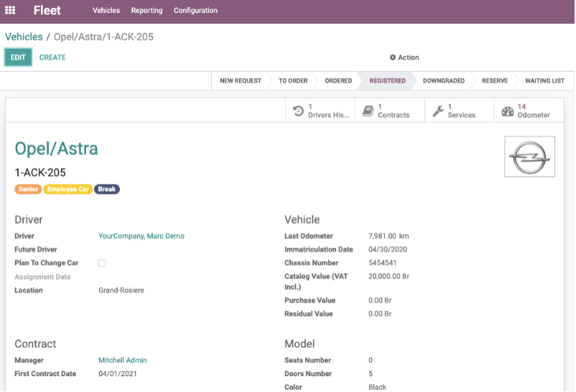
Task: Select the REGISTERED status stage
Action: [x=387, y=81]
